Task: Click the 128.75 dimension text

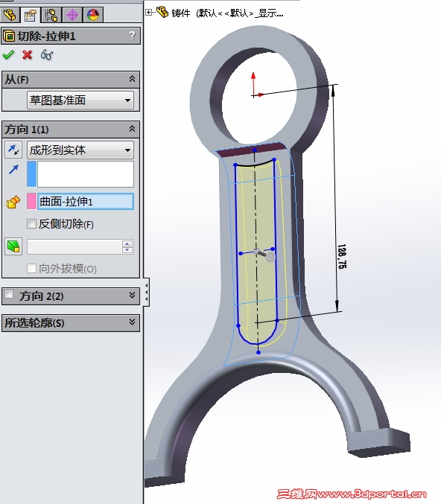Action: tap(342, 257)
